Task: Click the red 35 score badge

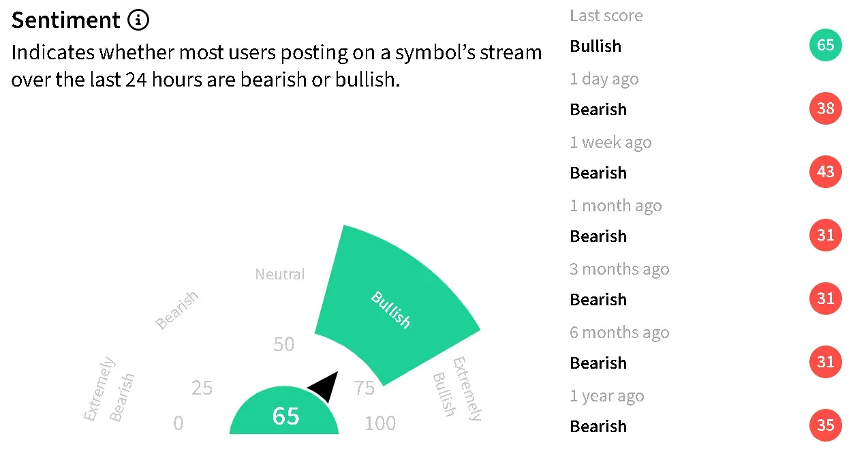Action: click(x=825, y=425)
